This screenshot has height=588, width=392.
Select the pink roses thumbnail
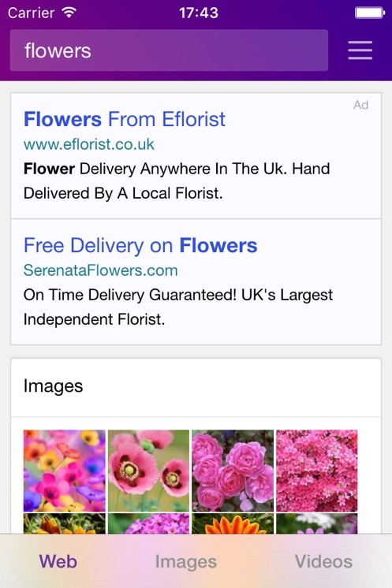click(233, 471)
